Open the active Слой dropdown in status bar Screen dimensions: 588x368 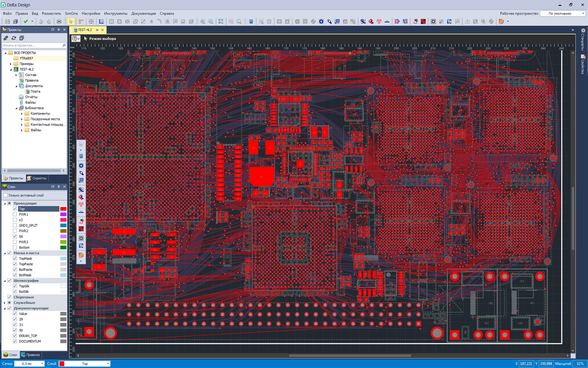pos(84,363)
